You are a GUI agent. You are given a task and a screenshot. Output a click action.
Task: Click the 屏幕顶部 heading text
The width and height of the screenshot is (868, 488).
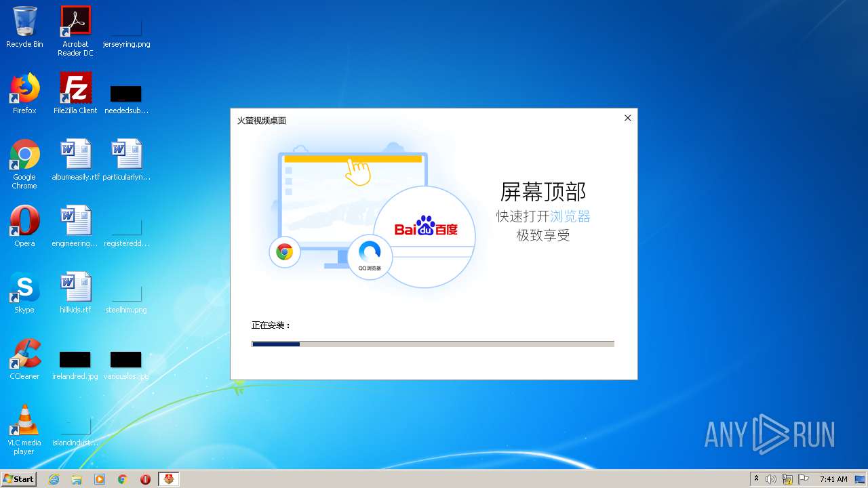(542, 192)
